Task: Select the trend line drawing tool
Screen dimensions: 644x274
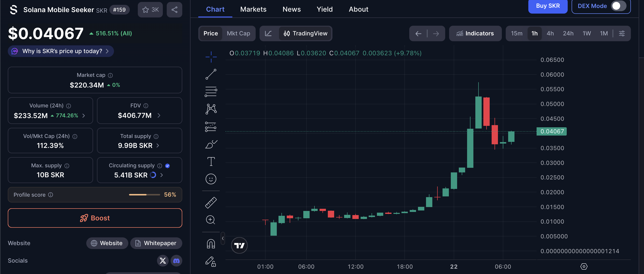Action: pyautogui.click(x=211, y=74)
